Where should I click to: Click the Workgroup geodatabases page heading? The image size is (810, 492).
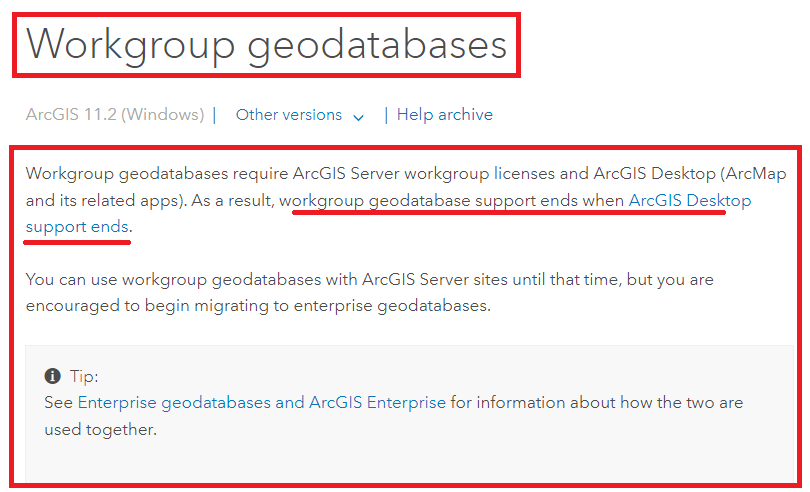pyautogui.click(x=267, y=45)
